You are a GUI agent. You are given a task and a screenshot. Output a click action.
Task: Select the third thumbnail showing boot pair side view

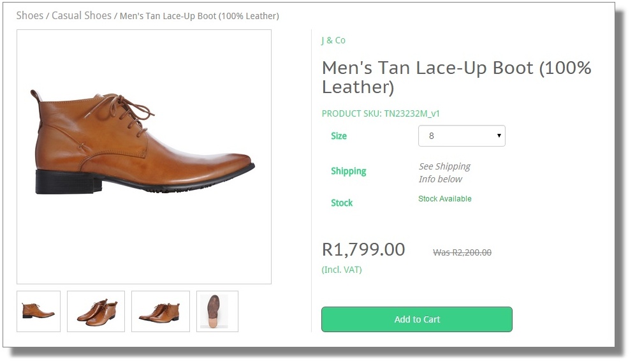[160, 311]
